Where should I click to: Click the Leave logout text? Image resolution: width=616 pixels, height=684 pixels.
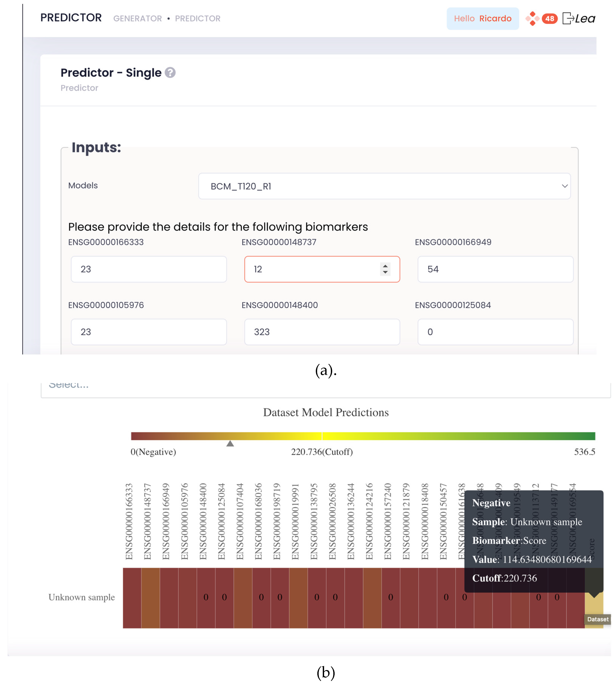pos(585,19)
